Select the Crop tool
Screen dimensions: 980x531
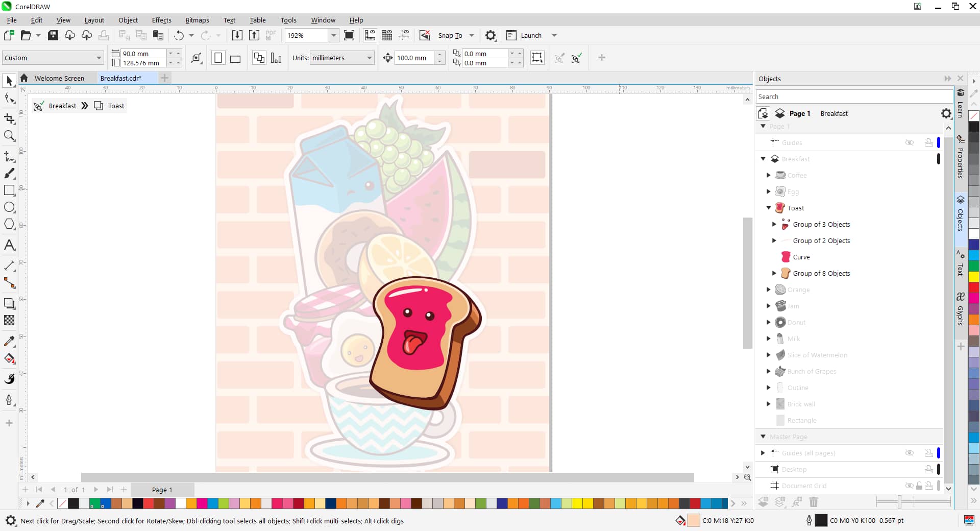coord(9,118)
